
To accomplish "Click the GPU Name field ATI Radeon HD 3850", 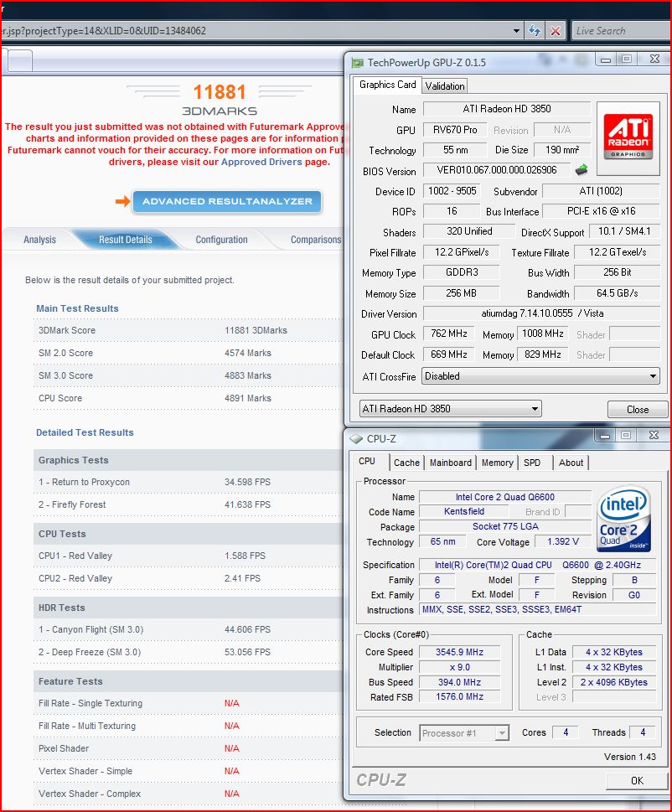I will [506, 109].
